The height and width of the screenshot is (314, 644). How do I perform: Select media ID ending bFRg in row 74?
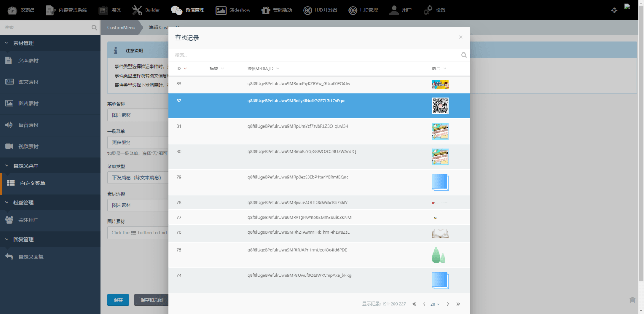[x=299, y=275]
